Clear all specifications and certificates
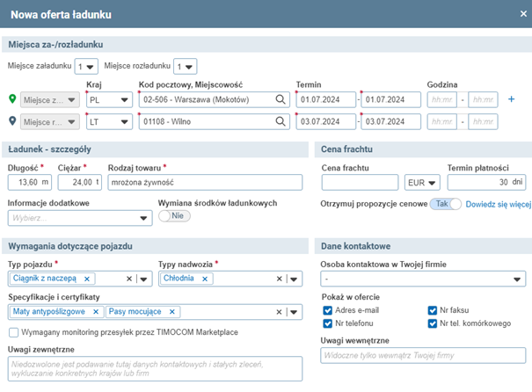This screenshot has width=532, height=392. pyautogui.click(x=279, y=312)
